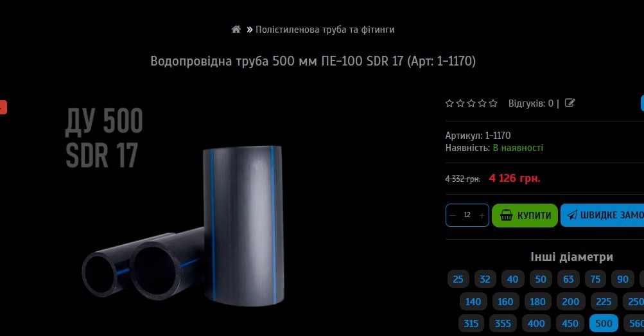The image size is (644, 336).
Task: Open Поліетиленова труба та фітинги breadcrumb
Action: click(325, 30)
